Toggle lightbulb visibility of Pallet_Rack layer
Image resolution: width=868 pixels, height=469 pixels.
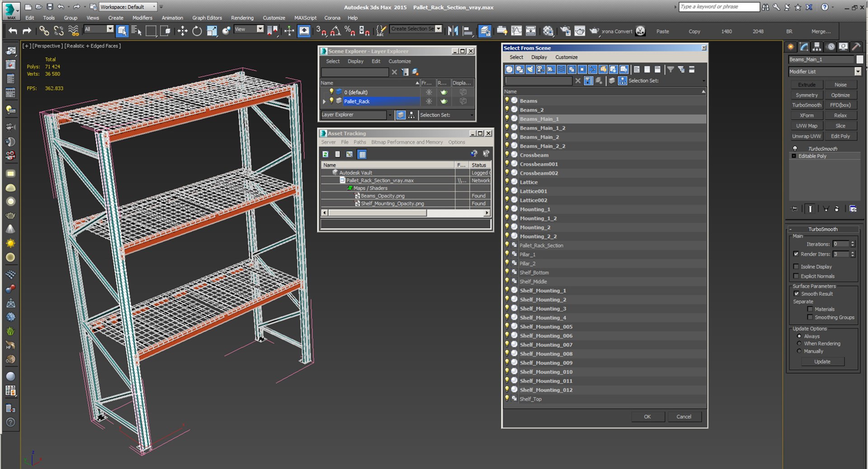[331, 101]
